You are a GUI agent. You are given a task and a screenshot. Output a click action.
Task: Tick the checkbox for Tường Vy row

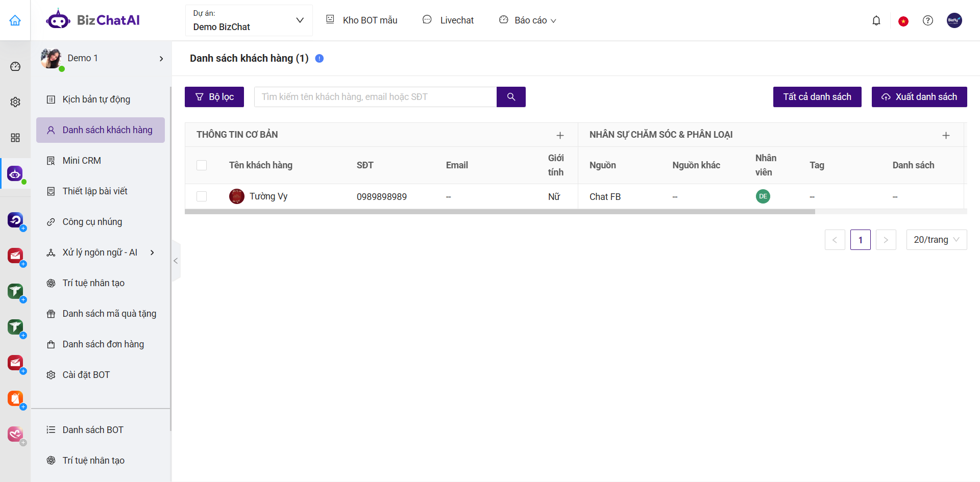pyautogui.click(x=202, y=196)
